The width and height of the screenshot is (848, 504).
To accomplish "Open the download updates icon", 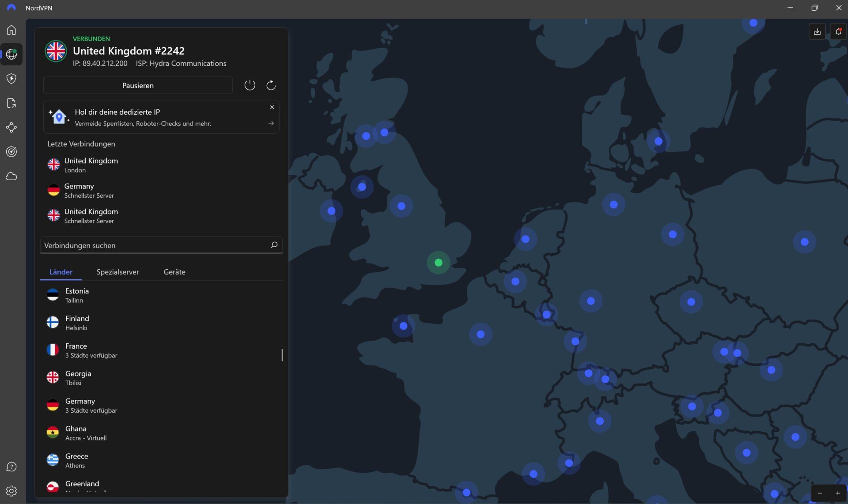I will pos(817,31).
